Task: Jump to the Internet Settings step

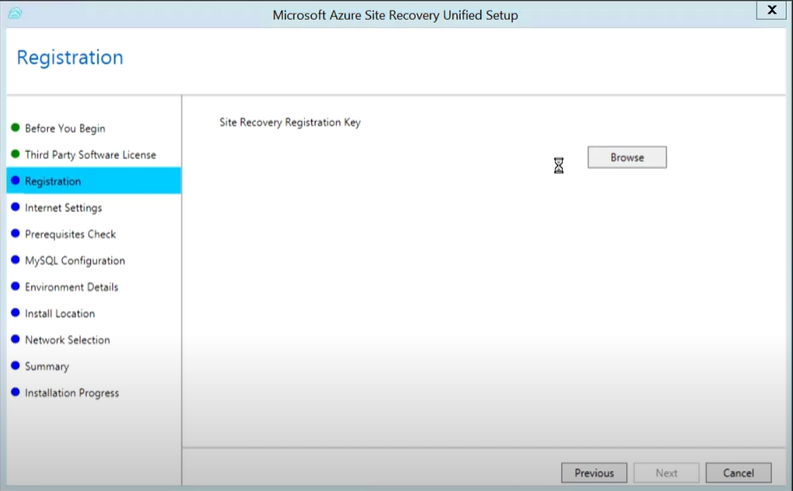Action: click(x=63, y=208)
